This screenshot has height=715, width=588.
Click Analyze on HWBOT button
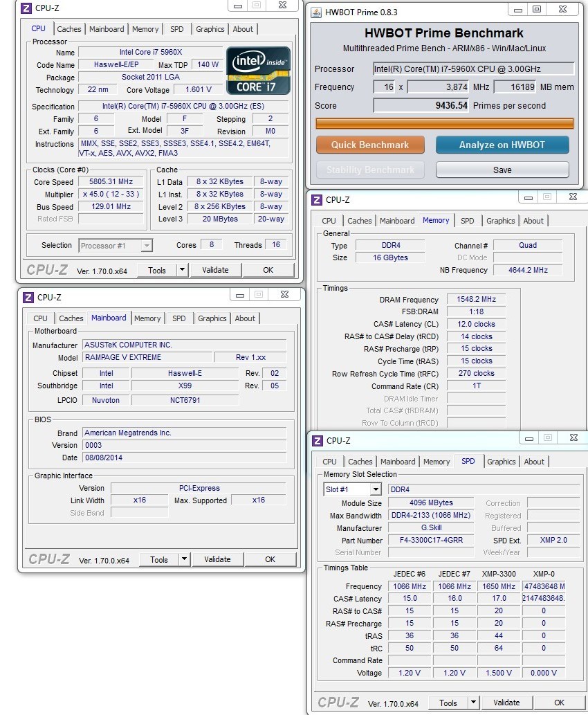click(502, 145)
